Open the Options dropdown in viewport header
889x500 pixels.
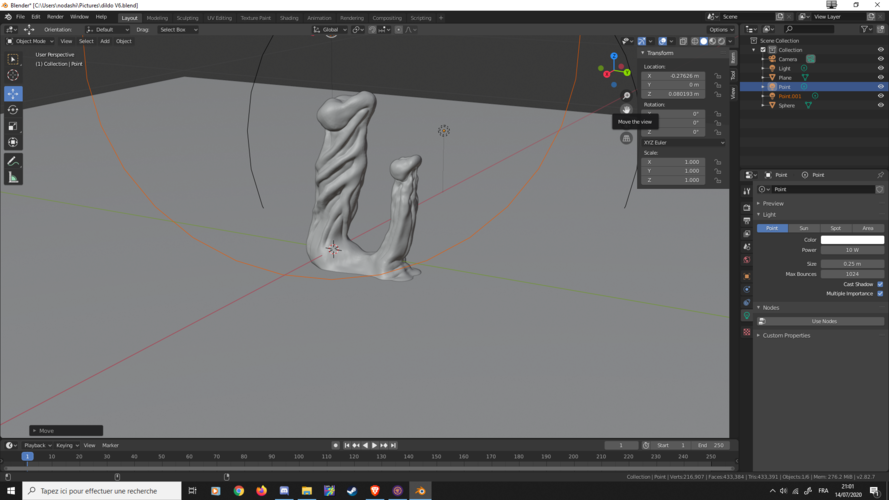click(721, 29)
